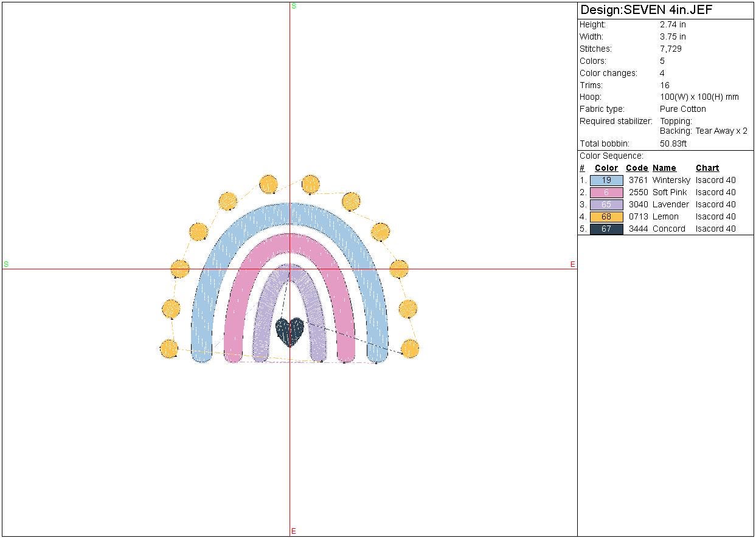Click the thread code 3761

[638, 181]
